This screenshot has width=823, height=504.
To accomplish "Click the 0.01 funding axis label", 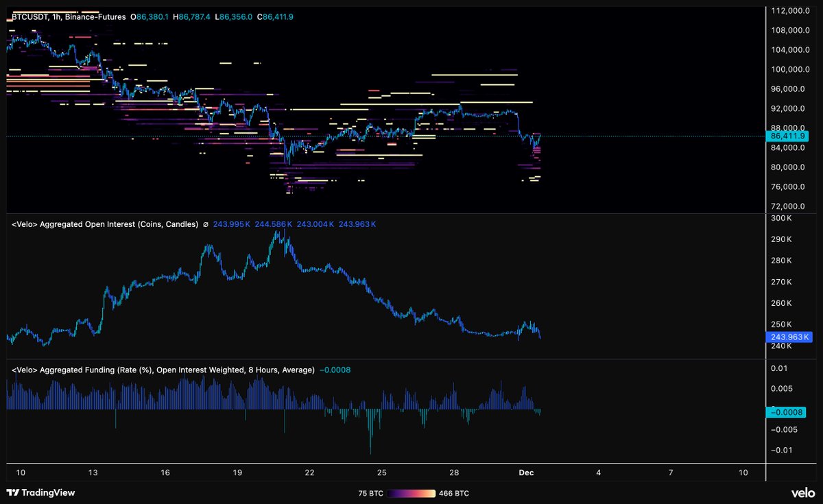I will click(778, 369).
